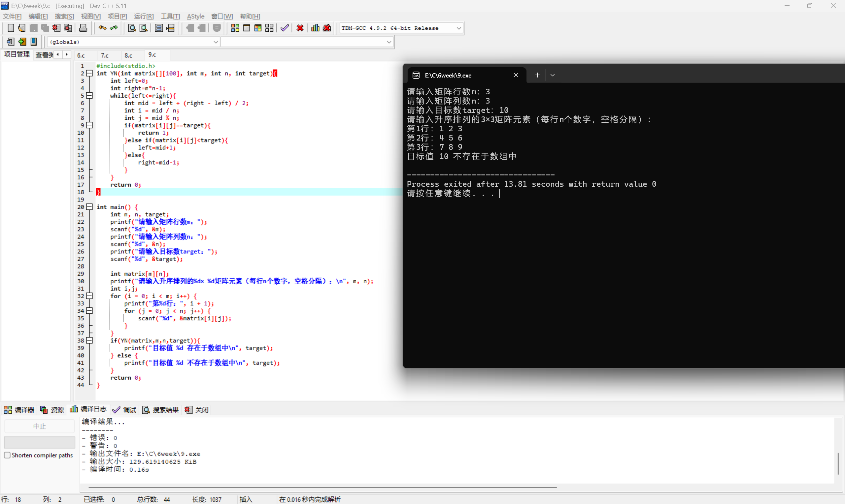Switch to the 调试 debug bottom tab
845x504 pixels.
click(x=125, y=410)
